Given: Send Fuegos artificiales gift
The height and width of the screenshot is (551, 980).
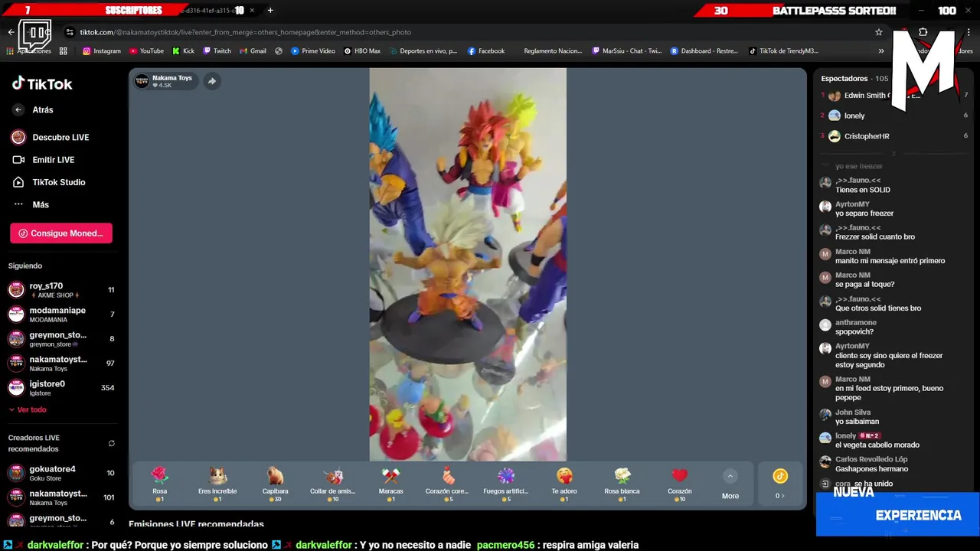Looking at the screenshot, I should tap(506, 484).
